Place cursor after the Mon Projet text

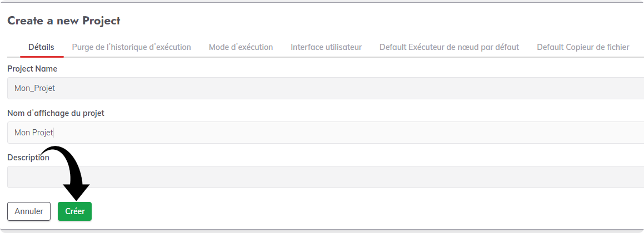click(54, 133)
